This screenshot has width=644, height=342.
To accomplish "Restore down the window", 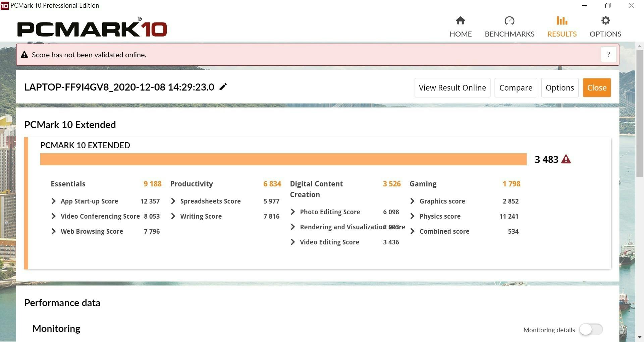I will click(x=608, y=5).
